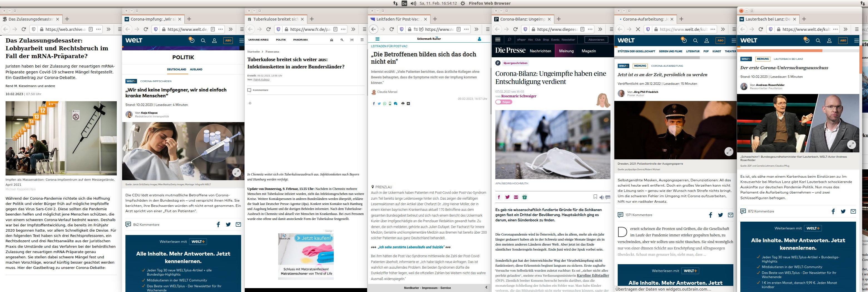
Task: Select the Das Zulassungsdesaster browser tab
Action: tap(31, 19)
